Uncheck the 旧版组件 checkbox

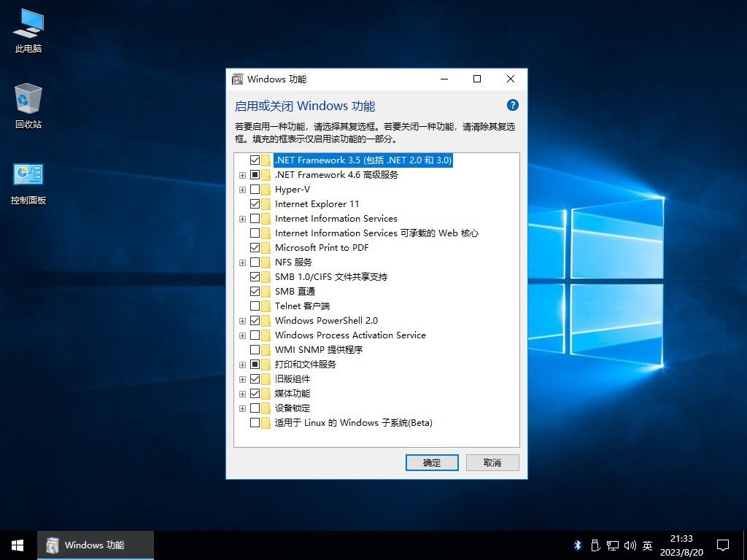(255, 379)
